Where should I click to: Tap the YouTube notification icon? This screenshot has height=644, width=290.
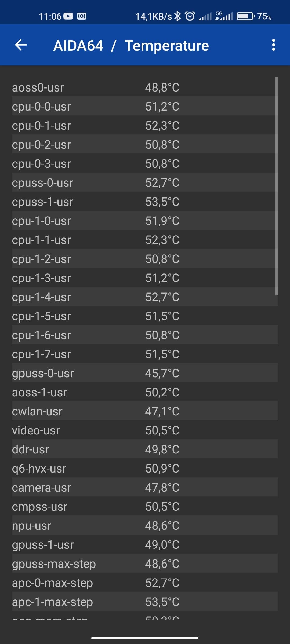68,16
